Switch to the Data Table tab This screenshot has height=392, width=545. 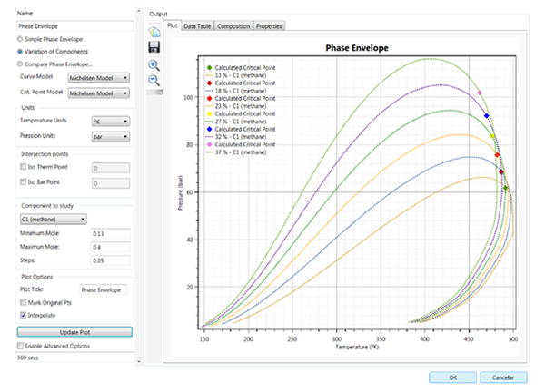pyautogui.click(x=197, y=26)
